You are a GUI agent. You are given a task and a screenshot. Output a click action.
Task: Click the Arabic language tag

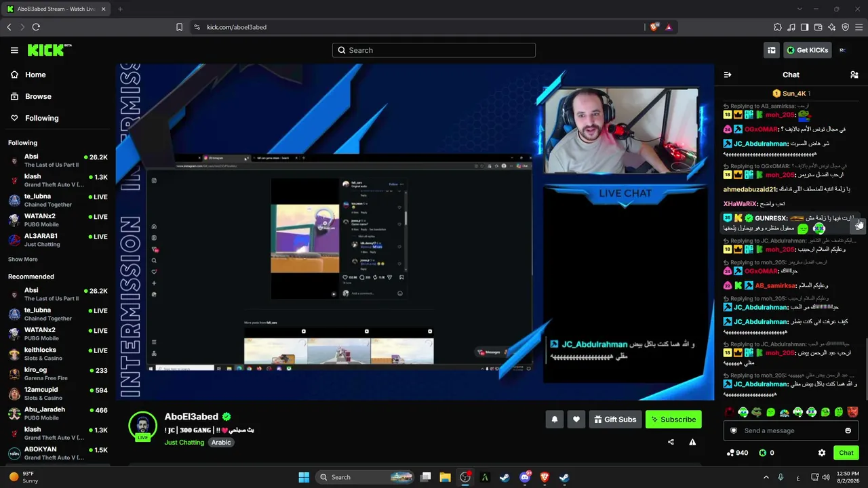tap(221, 443)
